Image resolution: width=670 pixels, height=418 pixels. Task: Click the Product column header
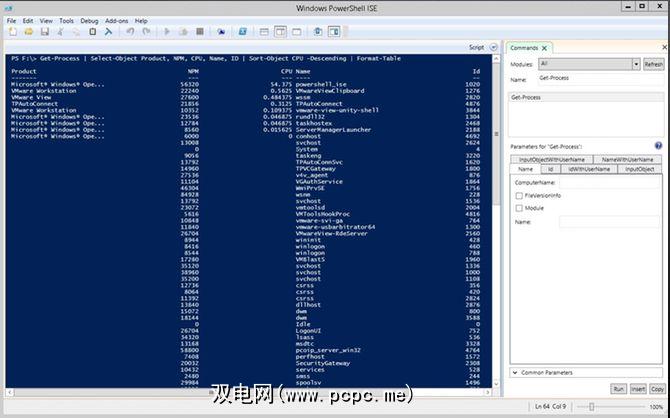24,71
